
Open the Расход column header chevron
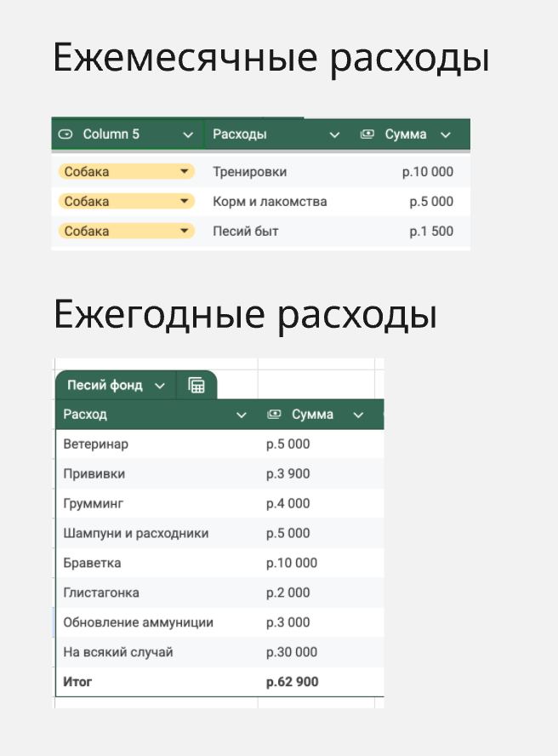[x=242, y=415]
